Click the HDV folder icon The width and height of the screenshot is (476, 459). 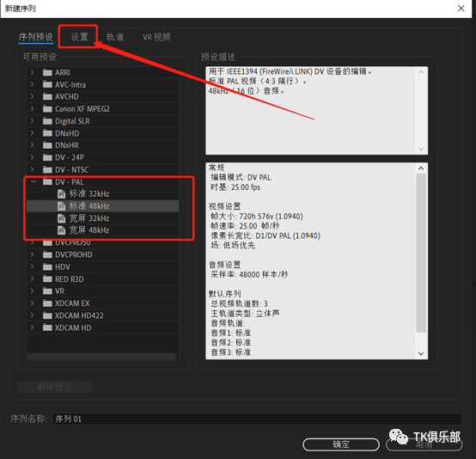(47, 266)
